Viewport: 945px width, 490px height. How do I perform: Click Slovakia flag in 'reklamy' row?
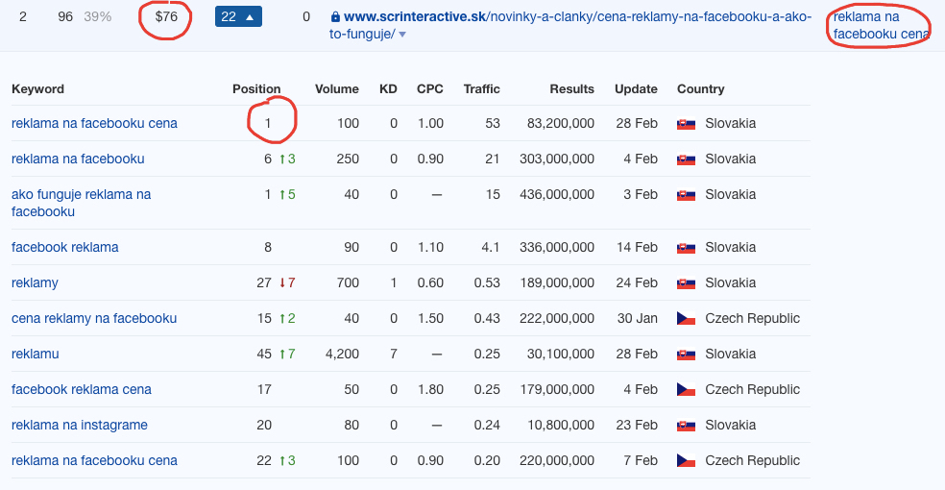pyautogui.click(x=686, y=283)
